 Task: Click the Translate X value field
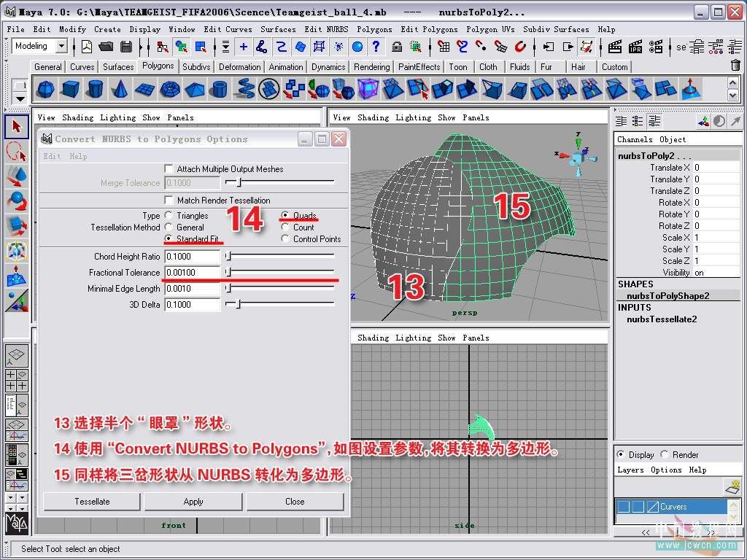pos(716,168)
